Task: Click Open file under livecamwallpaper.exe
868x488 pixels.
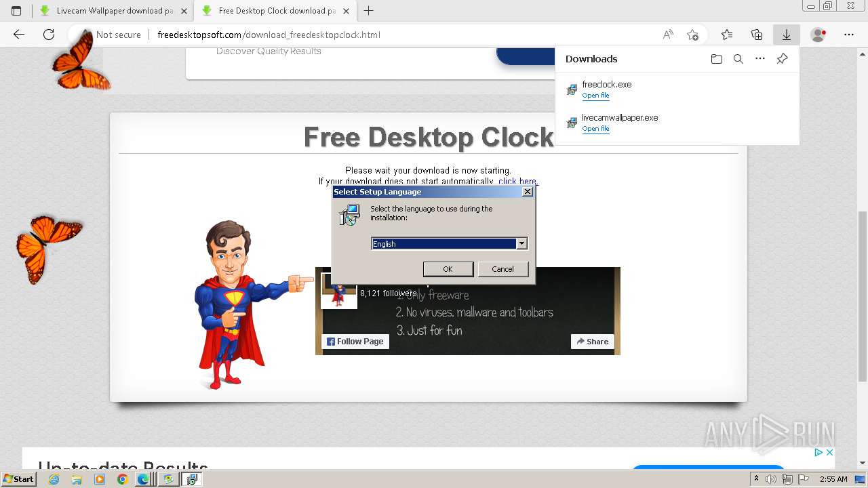Action: click(595, 129)
